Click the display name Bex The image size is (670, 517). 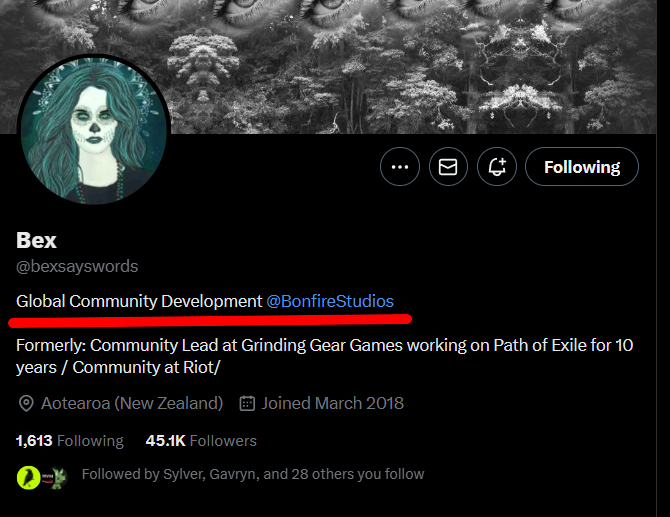(37, 241)
